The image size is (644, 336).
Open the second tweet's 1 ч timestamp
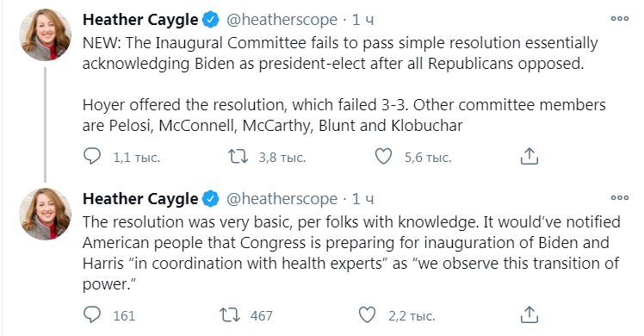point(363,199)
